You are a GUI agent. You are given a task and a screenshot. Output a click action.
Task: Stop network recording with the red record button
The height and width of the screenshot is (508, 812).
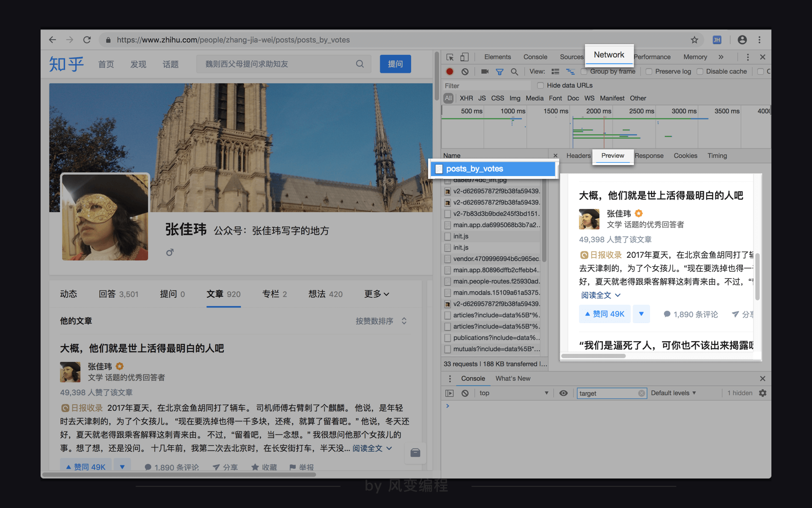[x=449, y=71]
